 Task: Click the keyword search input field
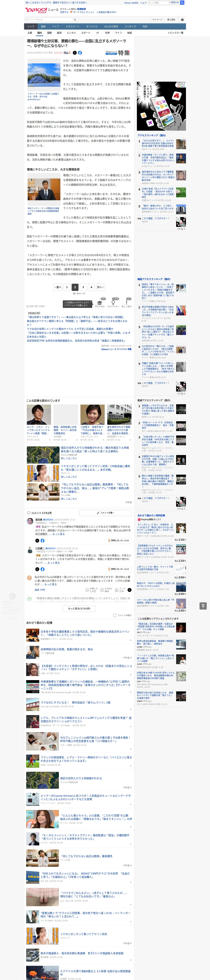point(49,20)
